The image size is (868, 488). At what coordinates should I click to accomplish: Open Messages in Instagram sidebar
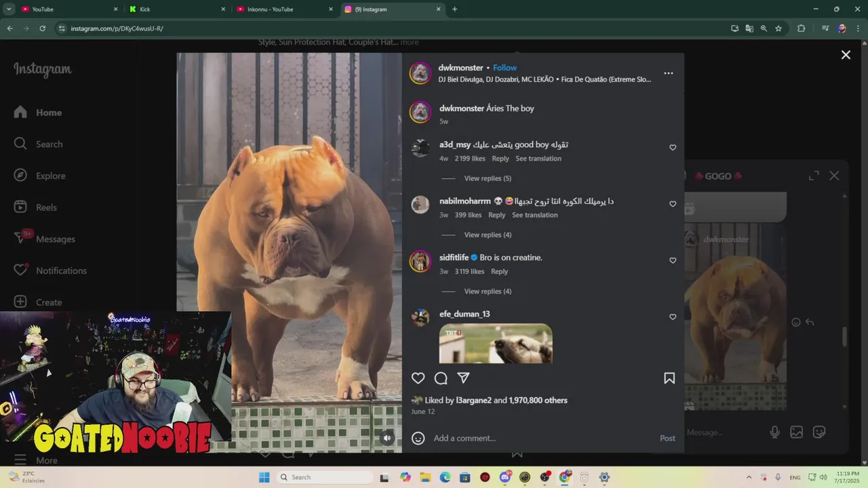[x=44, y=239]
